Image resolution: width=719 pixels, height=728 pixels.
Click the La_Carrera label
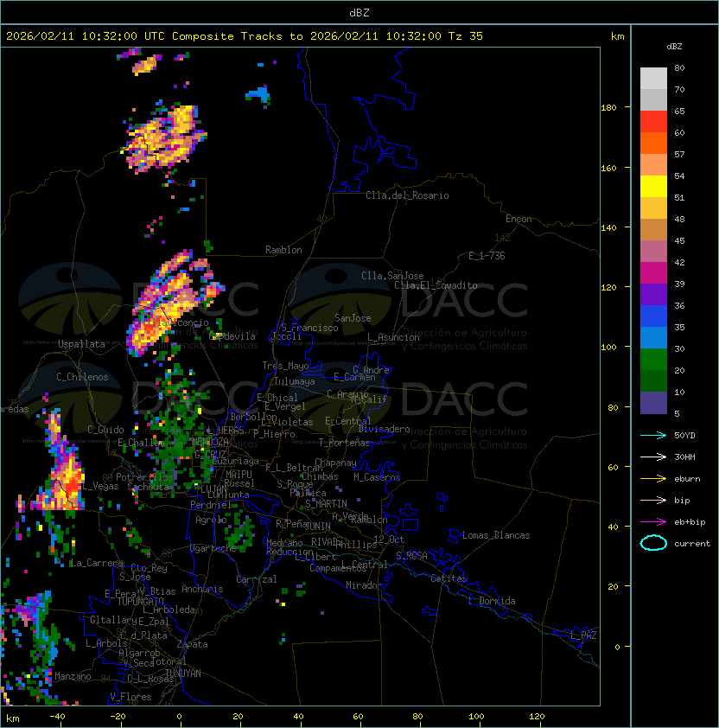pyautogui.click(x=97, y=563)
